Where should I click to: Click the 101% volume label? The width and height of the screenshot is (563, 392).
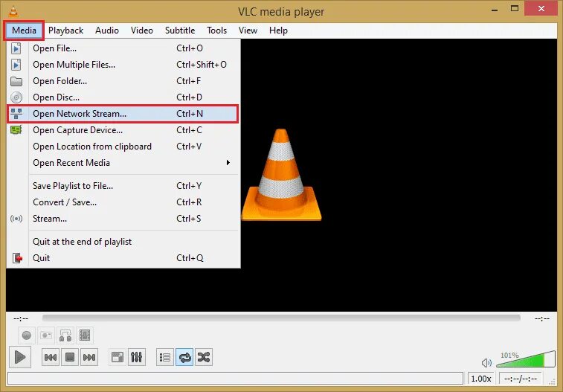pos(509,355)
